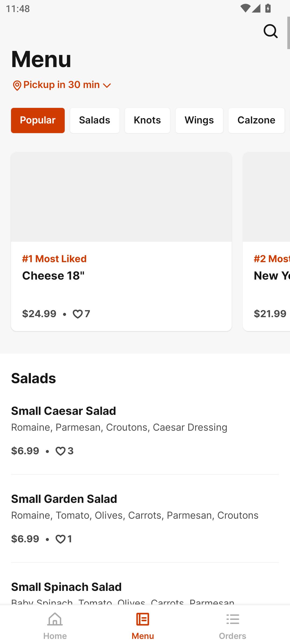
Task: Tap the heart icon for Small Caesar Salad
Action: pos(60,451)
